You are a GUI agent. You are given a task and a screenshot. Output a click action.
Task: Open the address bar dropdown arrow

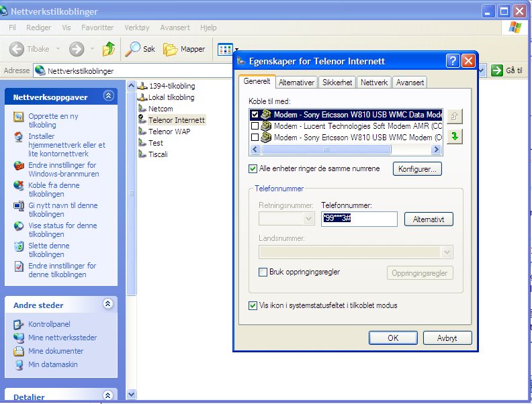tap(482, 71)
